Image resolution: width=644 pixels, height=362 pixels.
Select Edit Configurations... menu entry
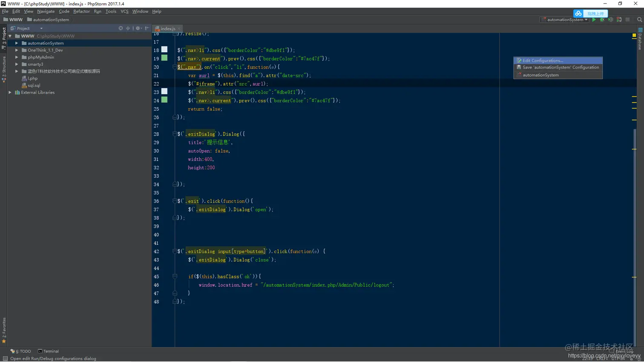558,60
